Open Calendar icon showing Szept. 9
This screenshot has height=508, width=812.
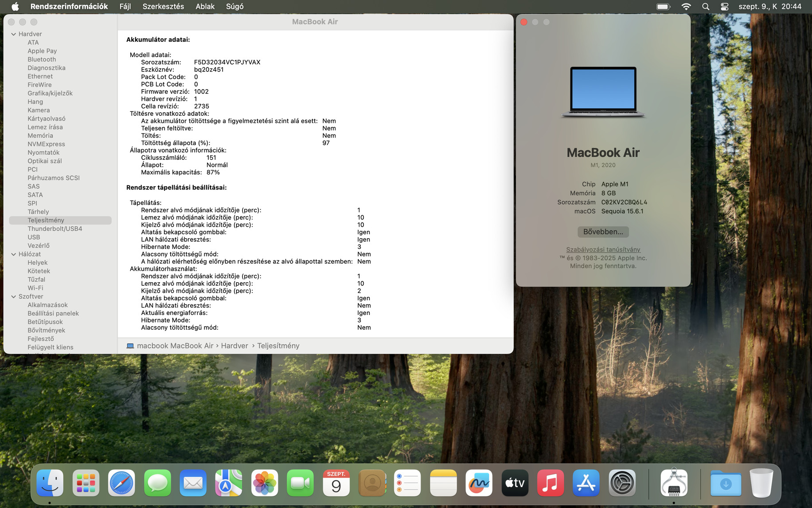point(336,483)
